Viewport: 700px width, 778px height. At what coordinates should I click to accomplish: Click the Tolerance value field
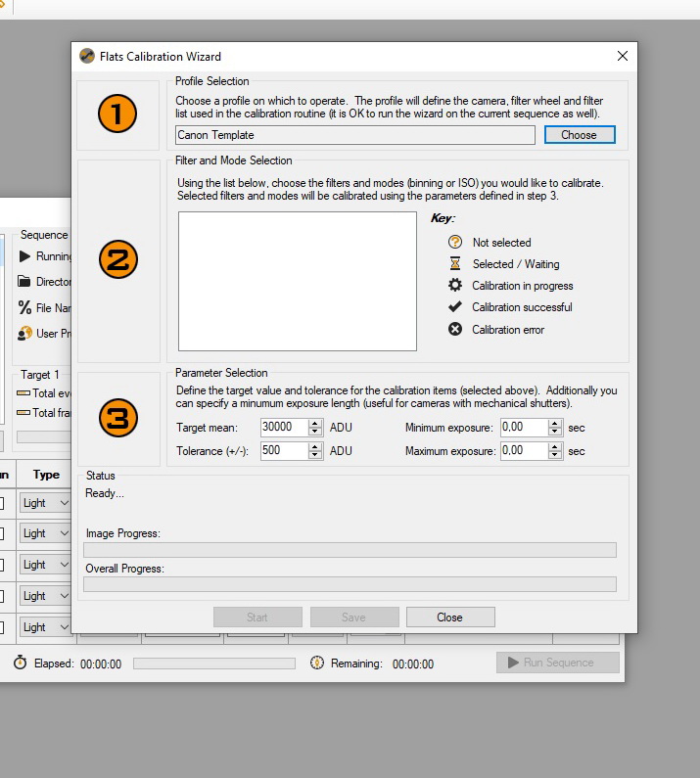click(x=284, y=450)
